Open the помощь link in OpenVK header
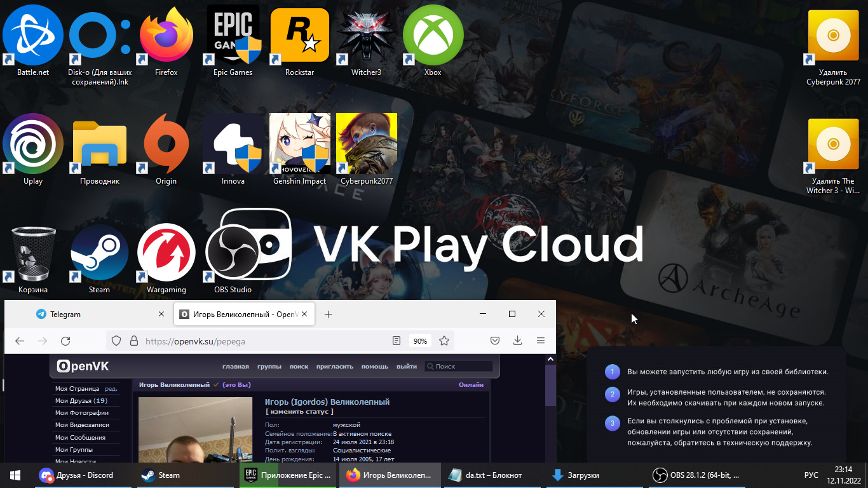Image resolution: width=868 pixels, height=488 pixels. pyautogui.click(x=375, y=367)
